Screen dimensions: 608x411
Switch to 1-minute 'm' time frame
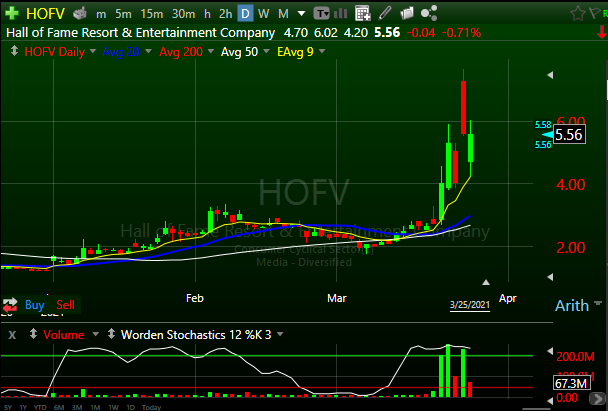(101, 14)
